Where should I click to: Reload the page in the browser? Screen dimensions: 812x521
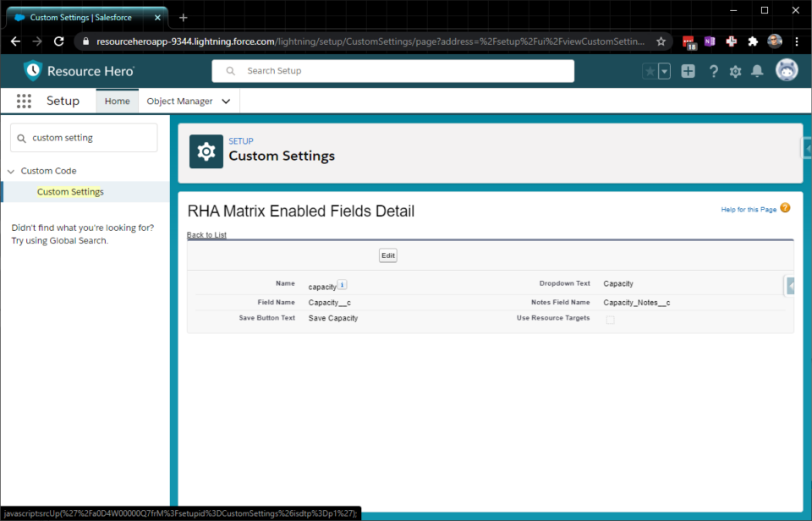click(x=59, y=41)
